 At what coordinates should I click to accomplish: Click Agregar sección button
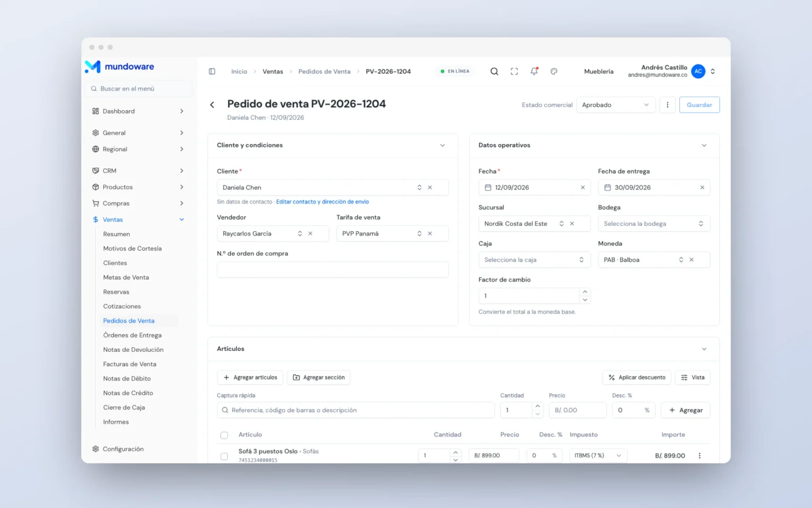coord(319,377)
